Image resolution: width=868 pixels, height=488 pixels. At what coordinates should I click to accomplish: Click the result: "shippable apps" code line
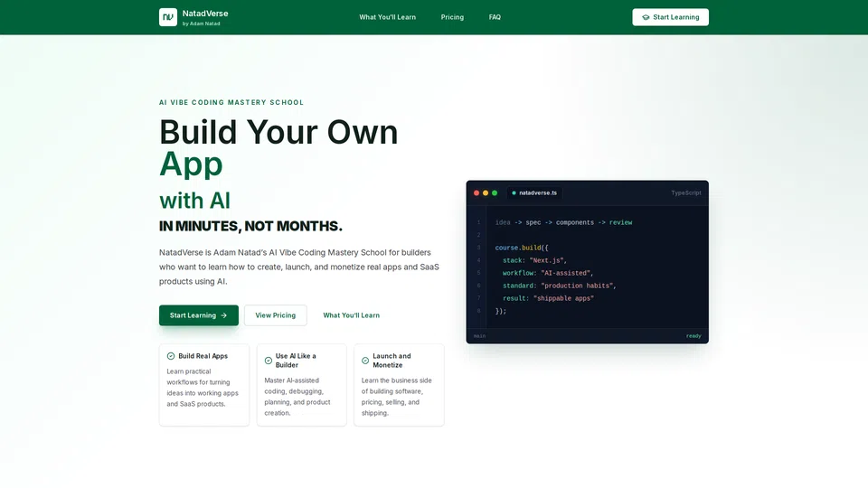(548, 299)
